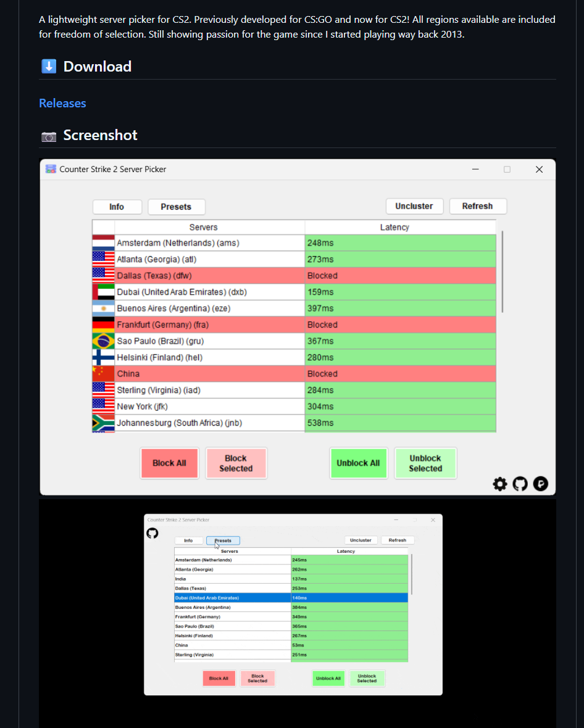
Task: Select Amsterdam (Netherlands) (ams) row
Action: (294, 243)
